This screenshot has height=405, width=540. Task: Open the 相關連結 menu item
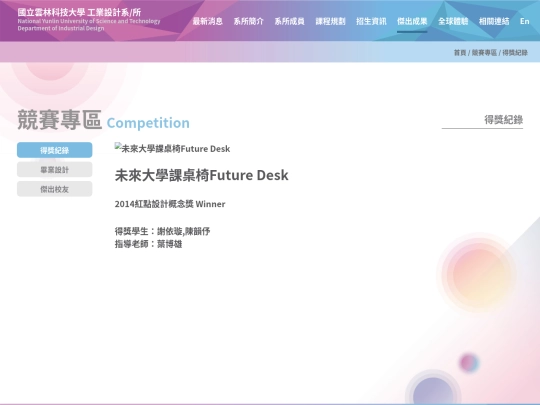coord(494,21)
